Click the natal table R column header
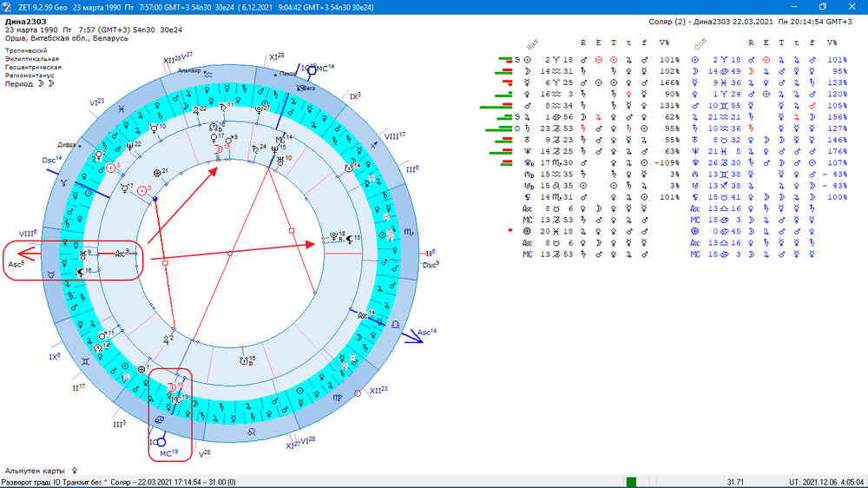 583,43
